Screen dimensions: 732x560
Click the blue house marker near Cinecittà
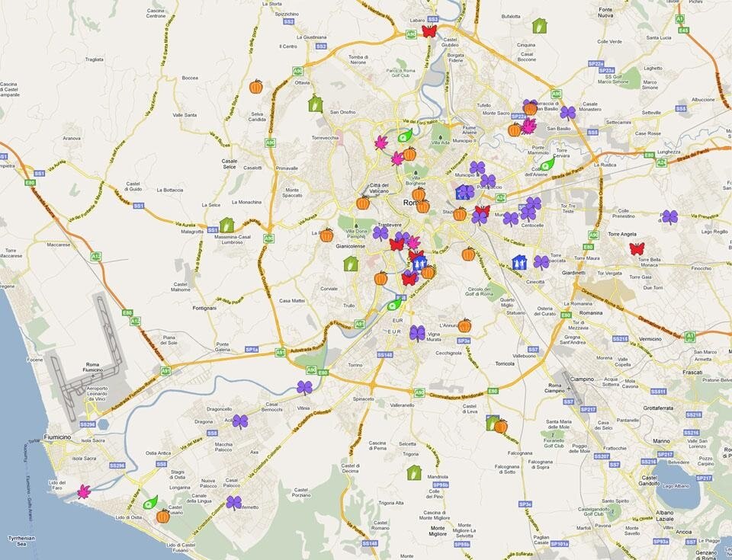click(x=520, y=262)
